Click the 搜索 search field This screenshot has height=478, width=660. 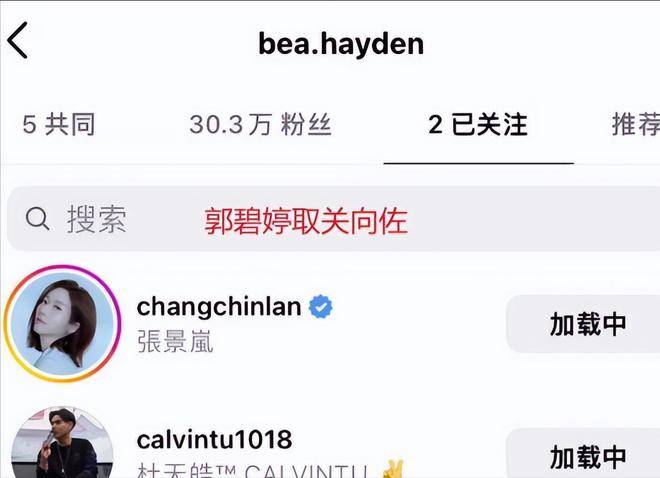[x=333, y=219]
